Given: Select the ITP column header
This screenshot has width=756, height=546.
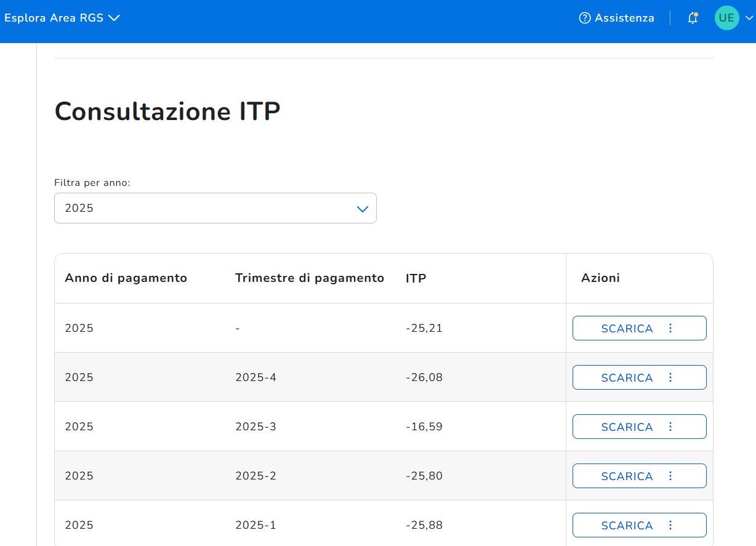Looking at the screenshot, I should [x=416, y=278].
